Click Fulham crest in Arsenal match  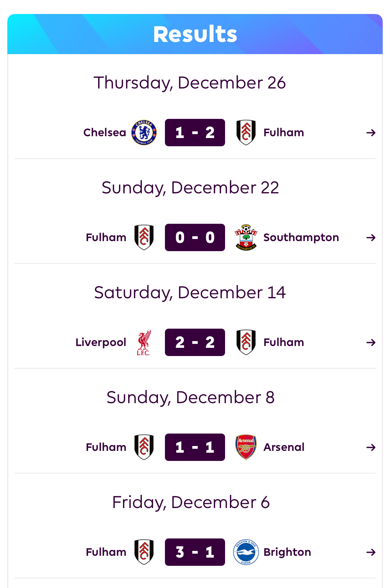[x=144, y=447]
